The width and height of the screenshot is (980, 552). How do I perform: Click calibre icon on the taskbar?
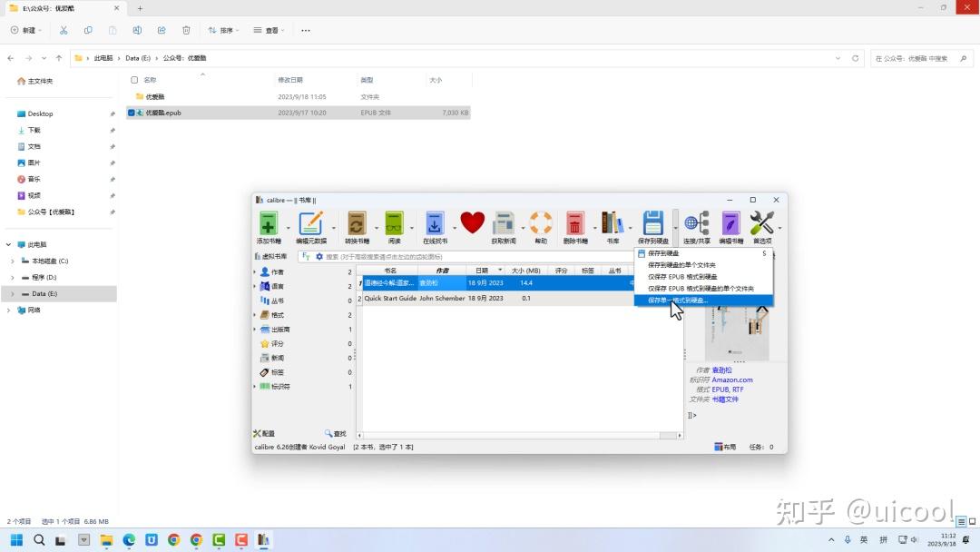(x=263, y=540)
